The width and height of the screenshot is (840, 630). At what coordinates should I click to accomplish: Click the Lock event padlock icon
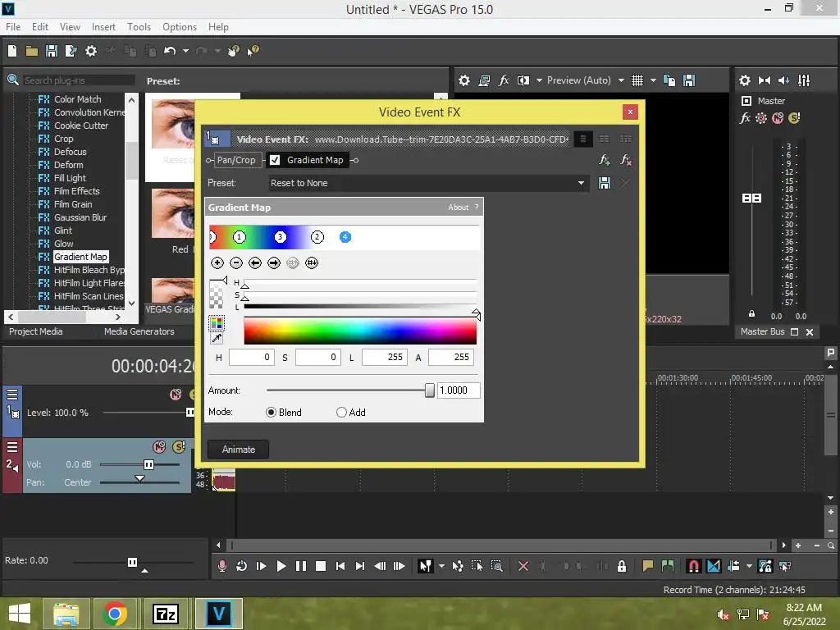pyautogui.click(x=622, y=566)
